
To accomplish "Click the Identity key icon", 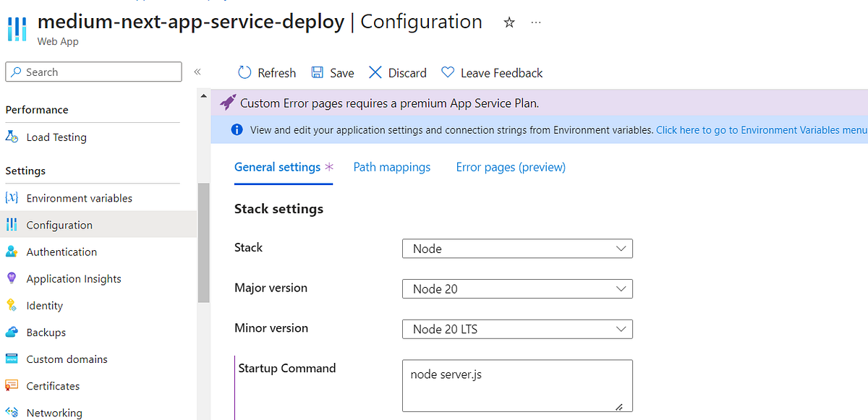I will pos(12,305).
